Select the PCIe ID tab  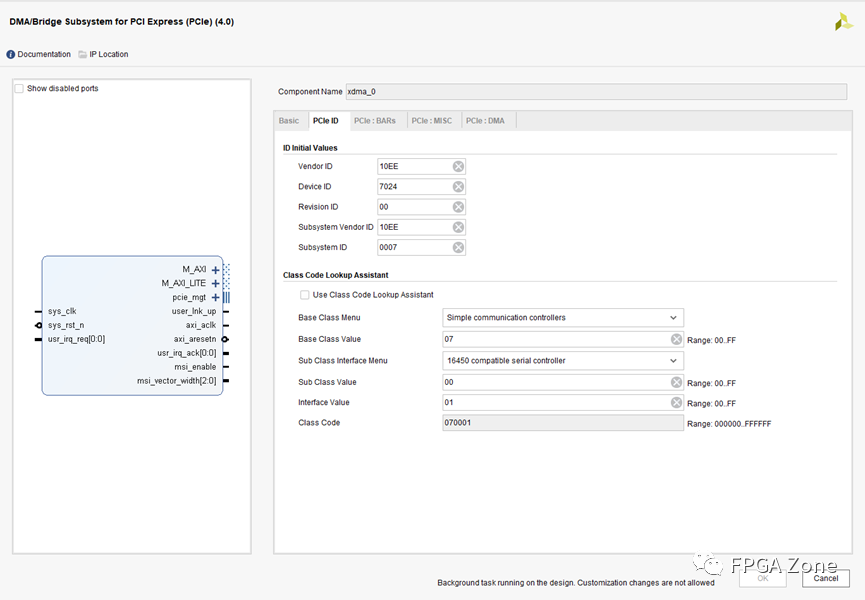(x=326, y=121)
